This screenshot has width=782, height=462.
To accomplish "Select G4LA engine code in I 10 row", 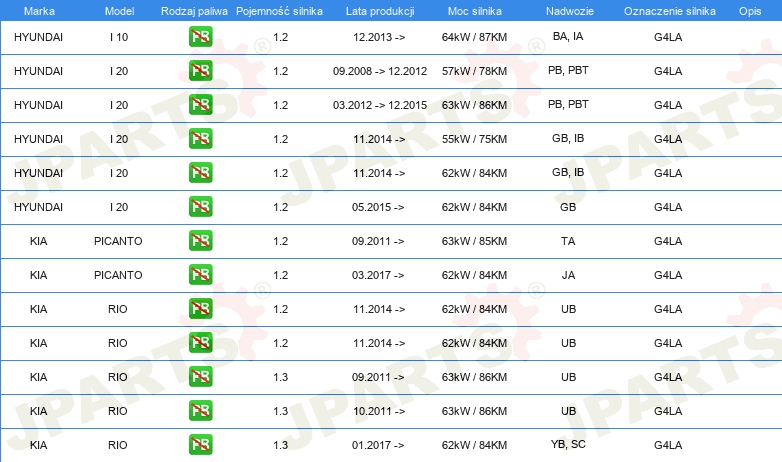I will [x=668, y=37].
